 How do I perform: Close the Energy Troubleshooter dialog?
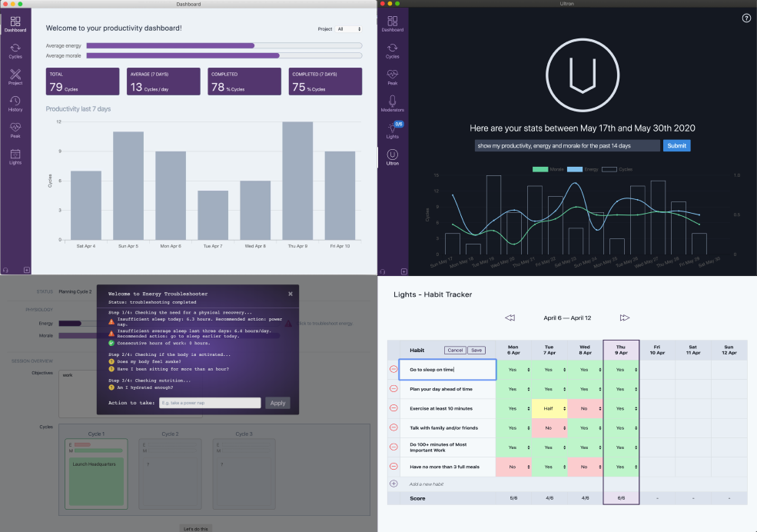(x=291, y=294)
